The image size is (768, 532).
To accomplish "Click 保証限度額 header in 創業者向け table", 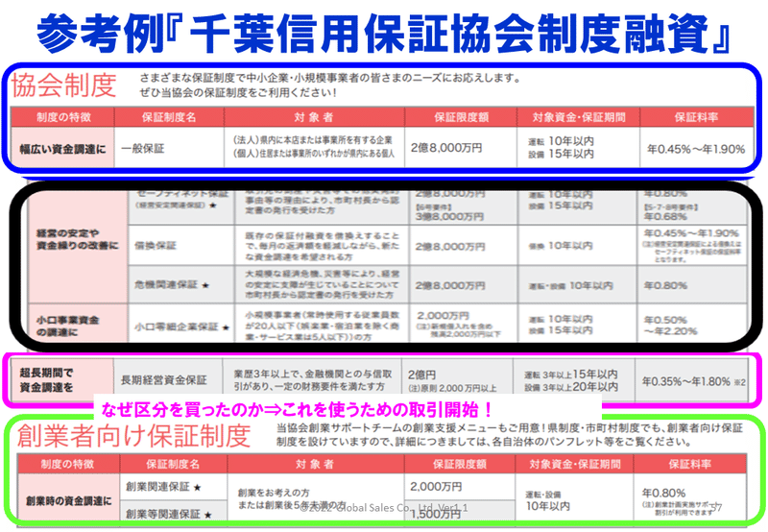I will point(459,464).
